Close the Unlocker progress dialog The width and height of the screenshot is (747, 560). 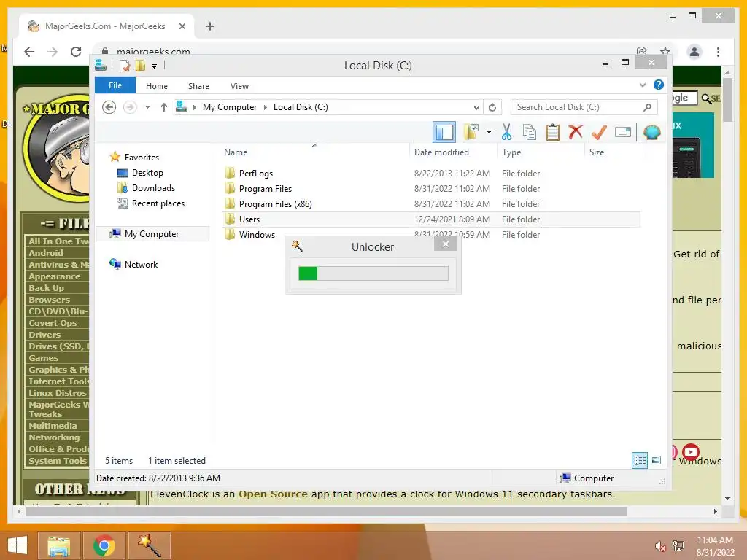coord(446,244)
